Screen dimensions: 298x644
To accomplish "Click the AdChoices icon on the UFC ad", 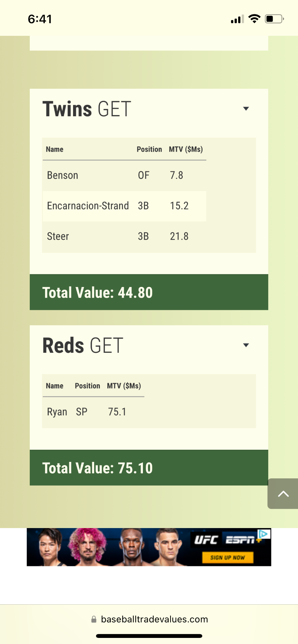I will [x=264, y=534].
